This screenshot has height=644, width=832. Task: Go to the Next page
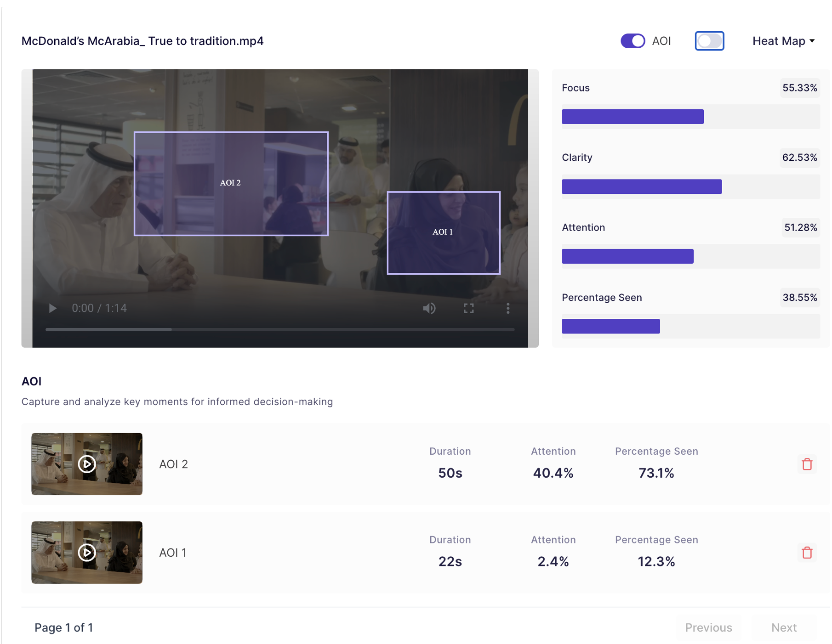784,627
